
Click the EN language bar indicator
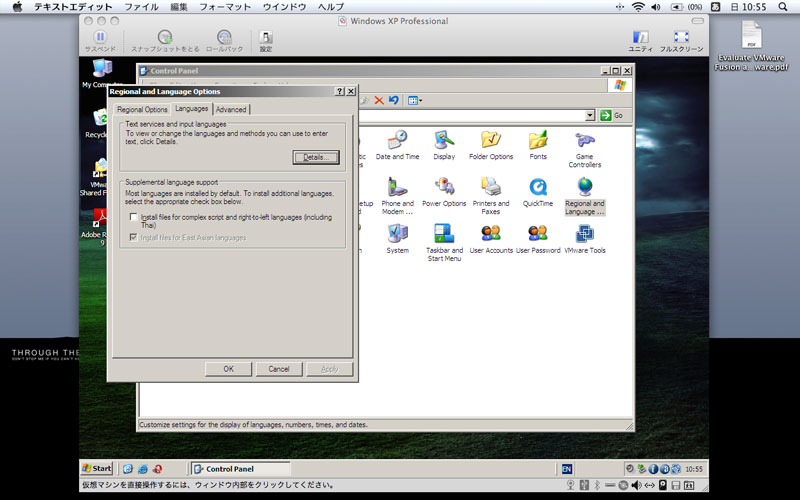(567, 469)
